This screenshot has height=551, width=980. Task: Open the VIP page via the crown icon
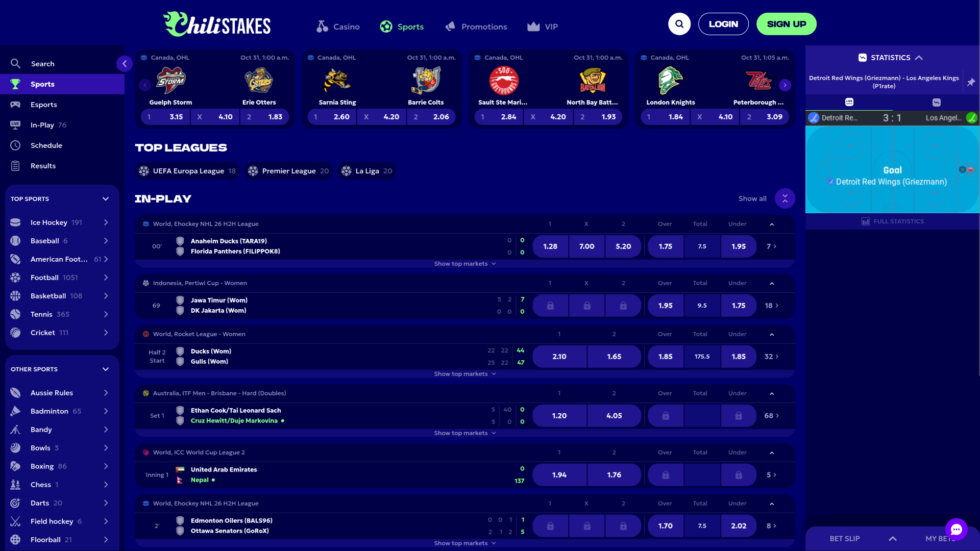(x=543, y=26)
